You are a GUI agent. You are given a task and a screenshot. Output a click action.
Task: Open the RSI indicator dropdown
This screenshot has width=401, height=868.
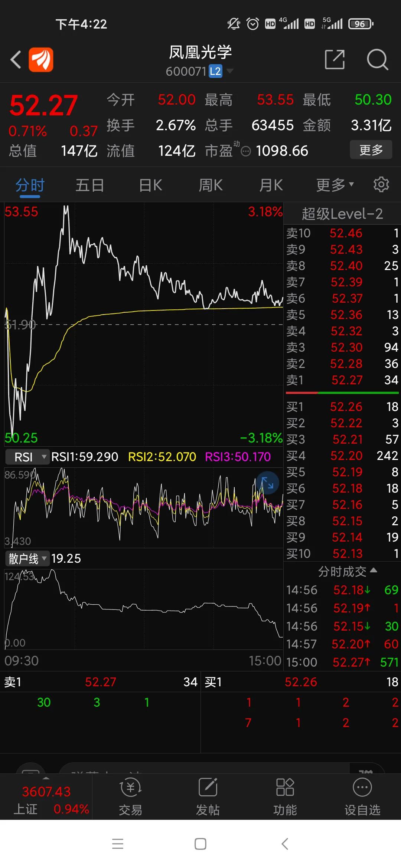pyautogui.click(x=27, y=457)
